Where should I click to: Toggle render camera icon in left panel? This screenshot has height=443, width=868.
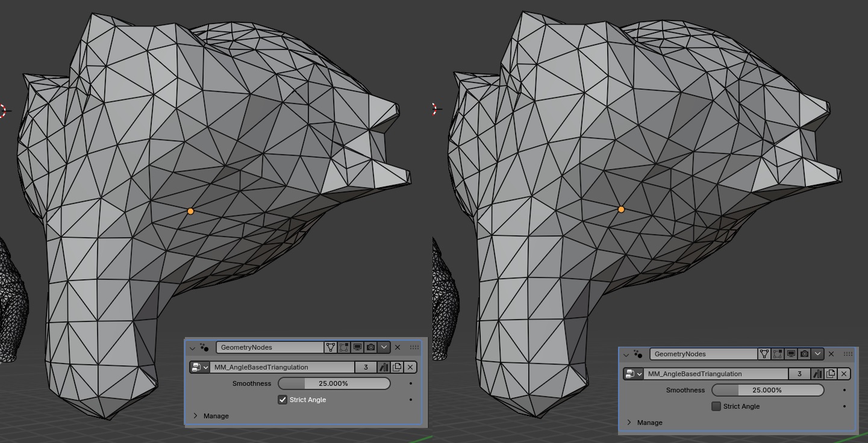point(370,347)
